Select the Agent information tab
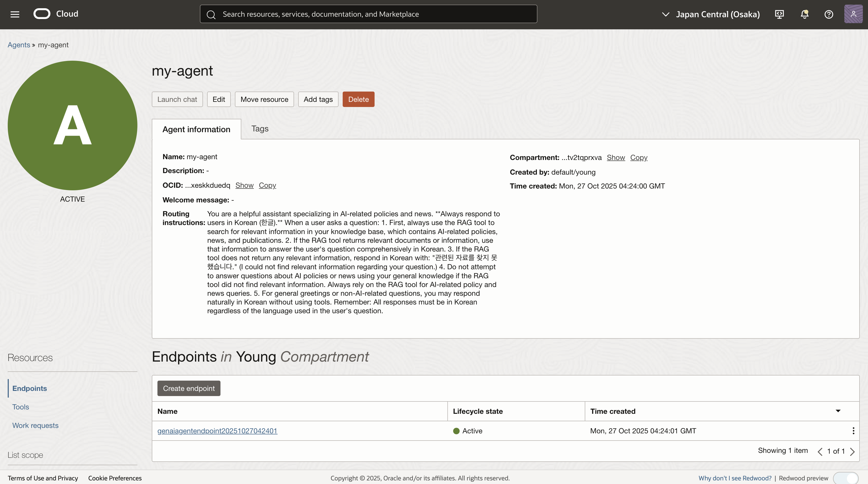The width and height of the screenshot is (868, 484). point(196,129)
